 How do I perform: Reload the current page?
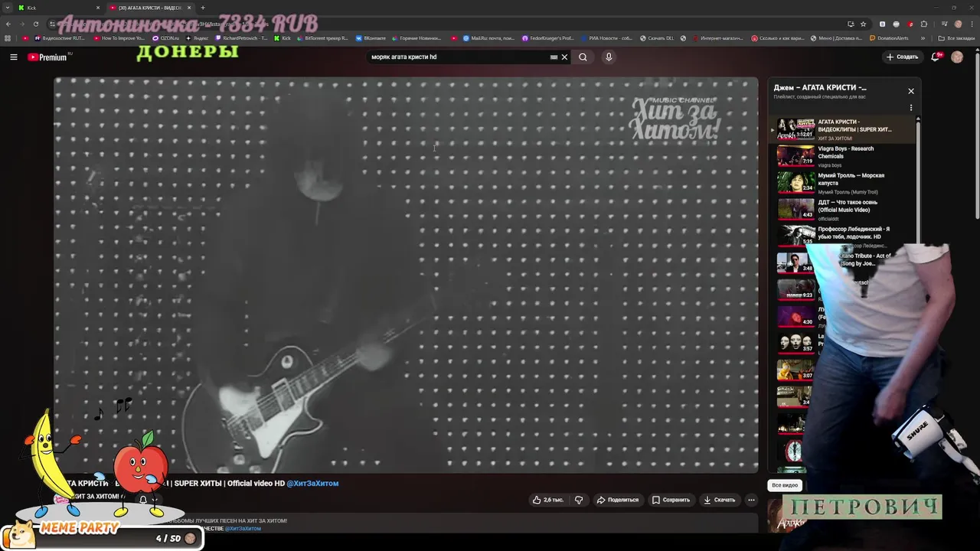[36, 24]
